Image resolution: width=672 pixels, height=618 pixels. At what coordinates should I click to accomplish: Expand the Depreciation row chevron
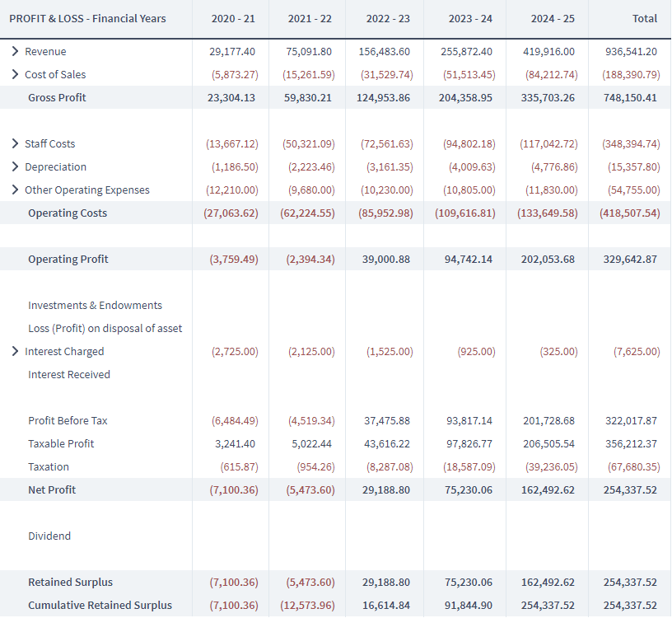tap(16, 166)
